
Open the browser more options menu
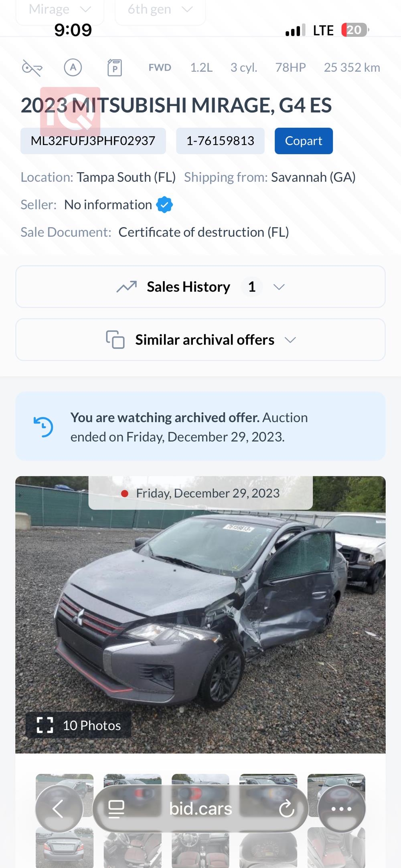[x=341, y=808]
